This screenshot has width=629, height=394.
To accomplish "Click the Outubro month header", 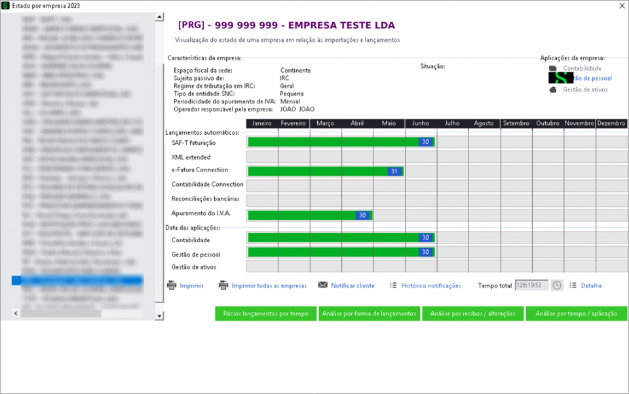I will (x=548, y=123).
